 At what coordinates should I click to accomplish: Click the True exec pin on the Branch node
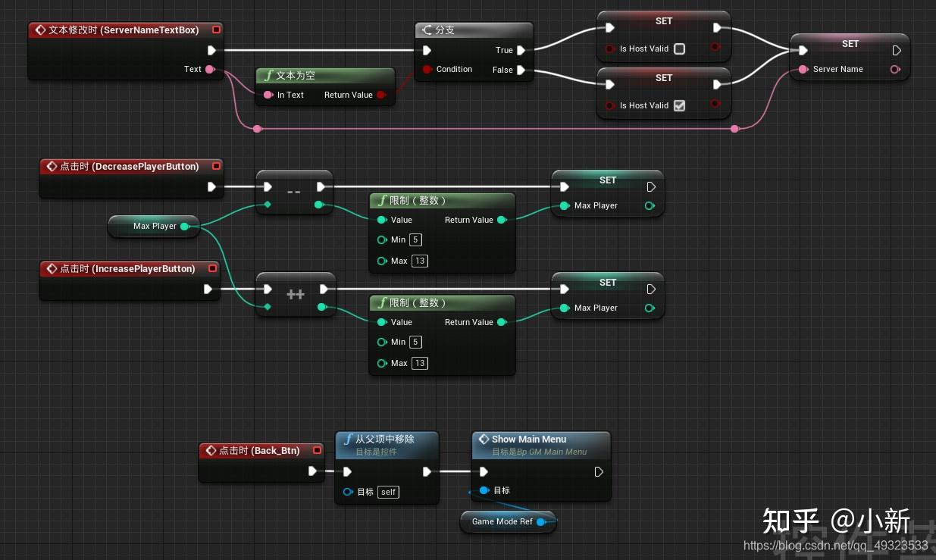pyautogui.click(x=521, y=50)
